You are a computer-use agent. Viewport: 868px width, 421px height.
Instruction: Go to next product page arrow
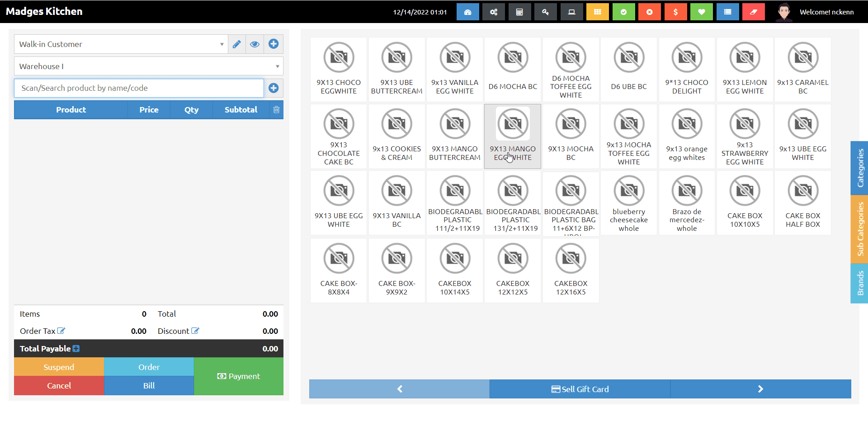click(x=760, y=389)
